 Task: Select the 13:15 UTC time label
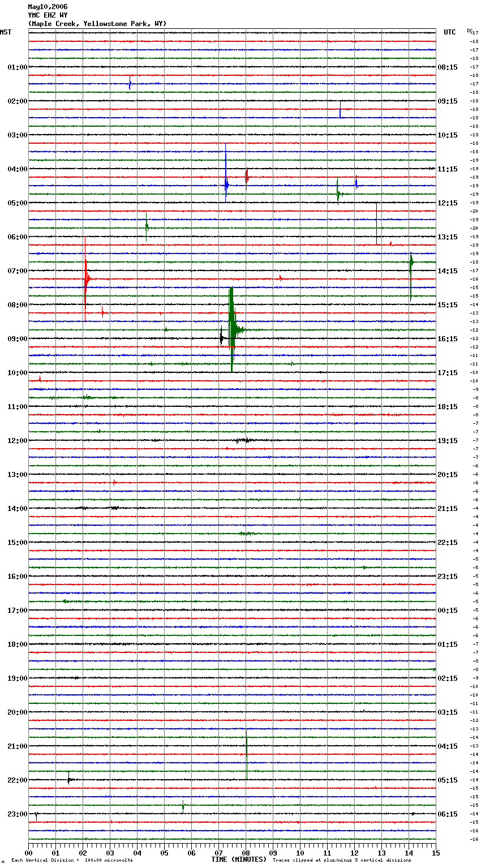(x=448, y=237)
